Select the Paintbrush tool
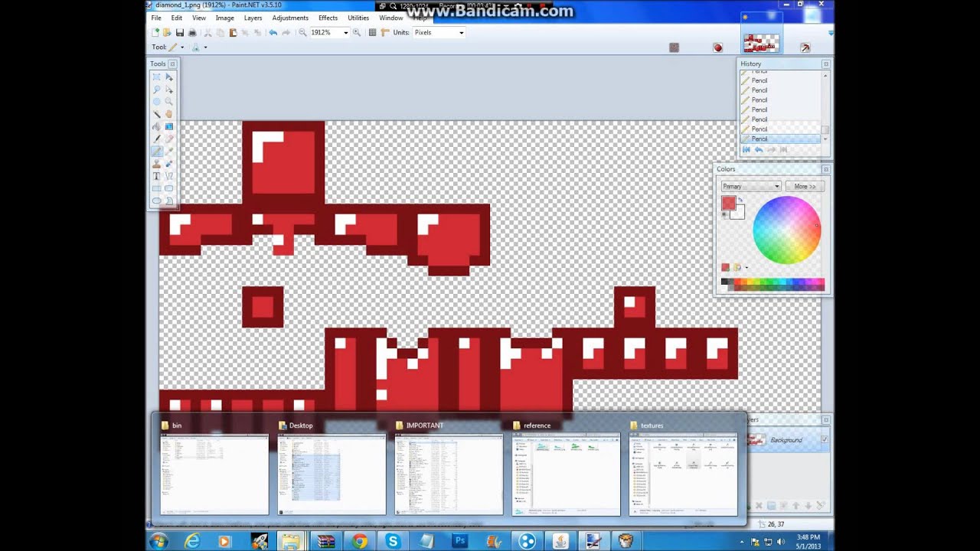The width and height of the screenshot is (980, 551). tap(156, 139)
